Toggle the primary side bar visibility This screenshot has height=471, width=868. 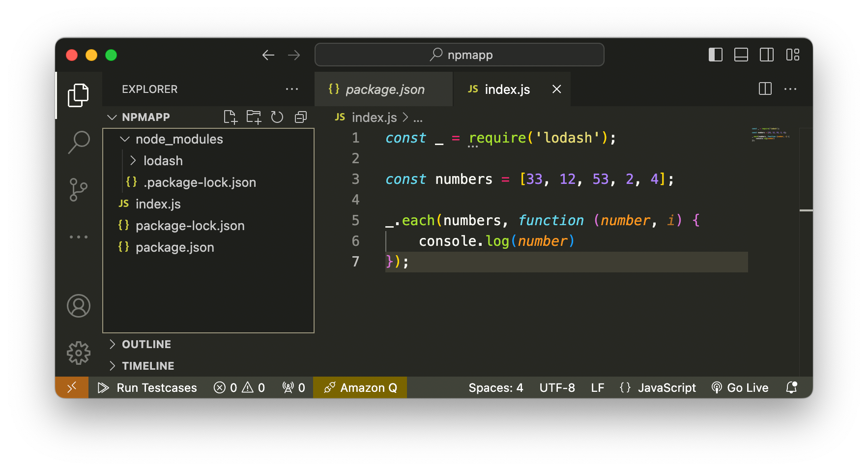tap(716, 55)
